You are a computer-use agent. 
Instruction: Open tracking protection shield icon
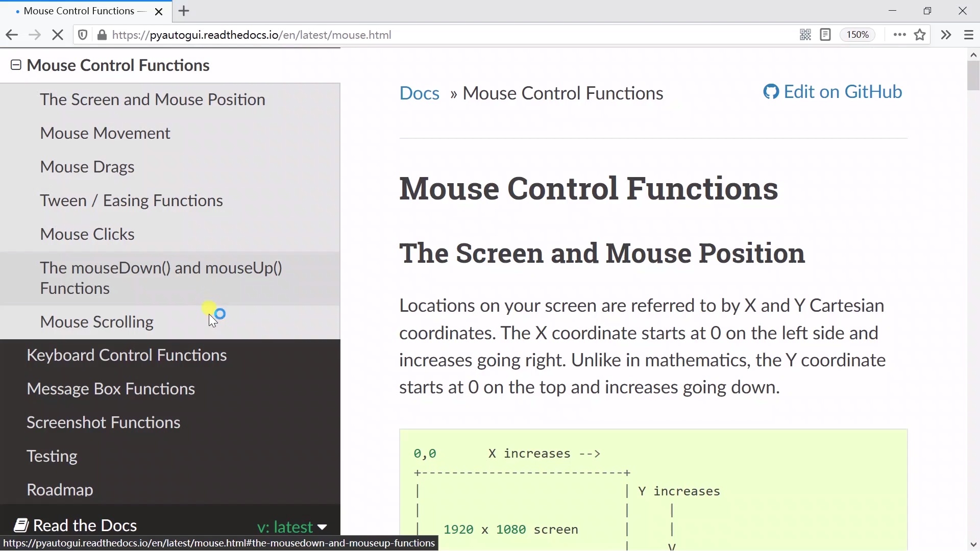[83, 35]
